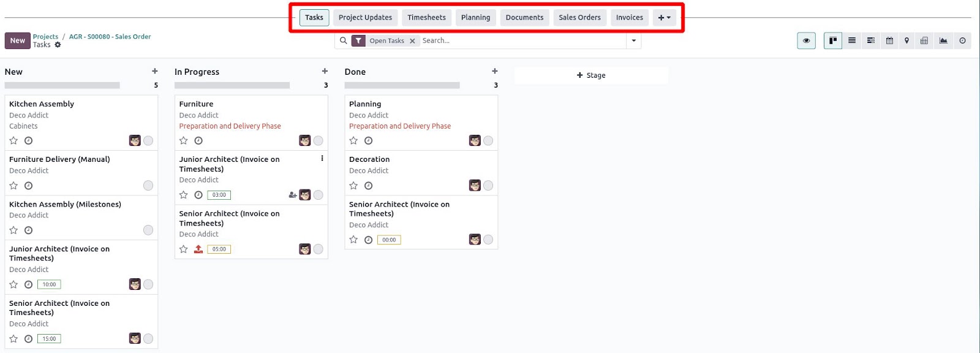Toggle the eye visibility button
This screenshot has width=980, height=353.
point(806,41)
